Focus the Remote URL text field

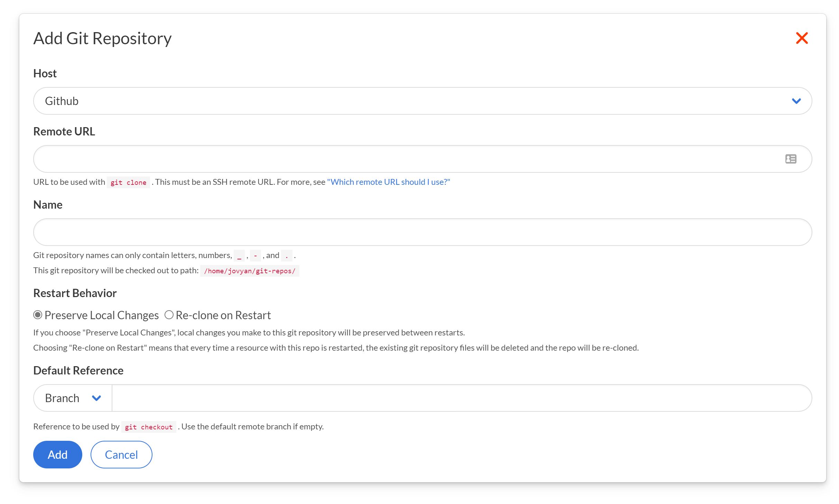coord(408,159)
